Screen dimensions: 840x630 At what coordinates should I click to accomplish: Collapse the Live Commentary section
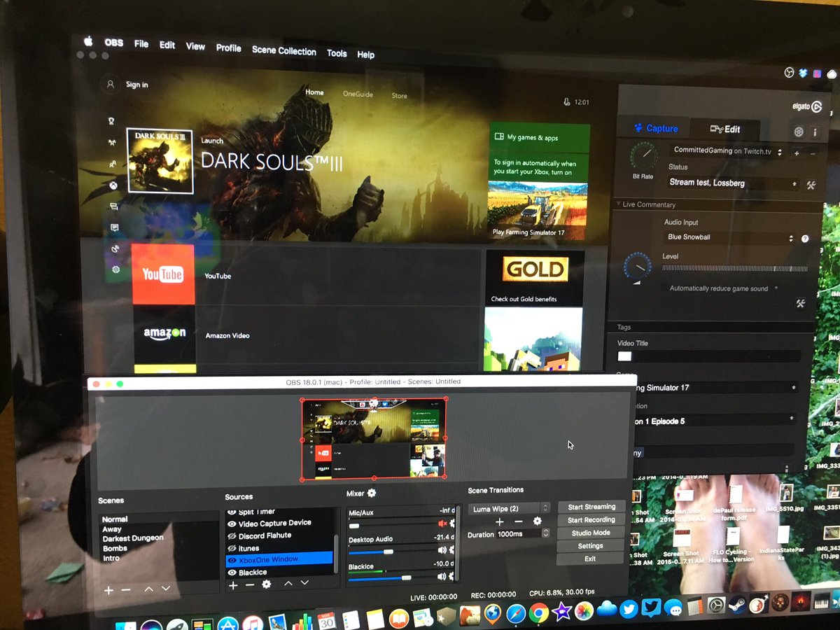point(619,204)
